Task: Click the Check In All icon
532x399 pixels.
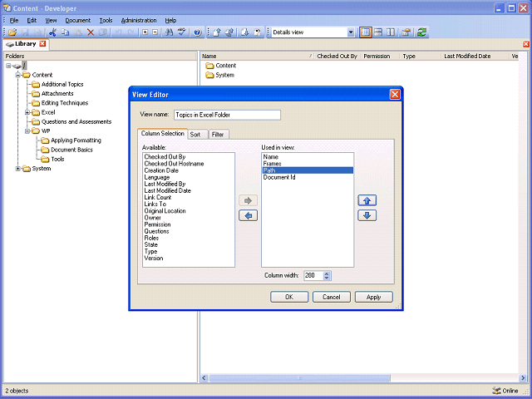Action: pos(229,32)
